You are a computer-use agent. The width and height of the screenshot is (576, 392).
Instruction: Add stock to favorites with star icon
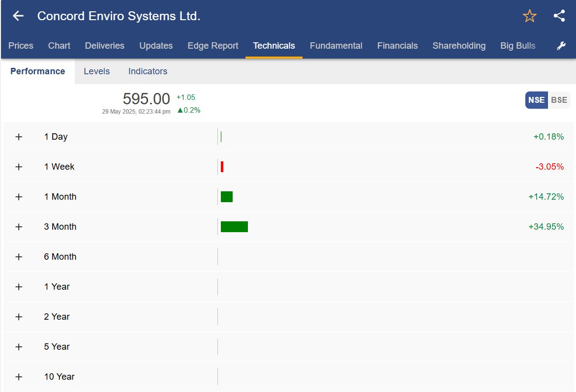(x=529, y=16)
